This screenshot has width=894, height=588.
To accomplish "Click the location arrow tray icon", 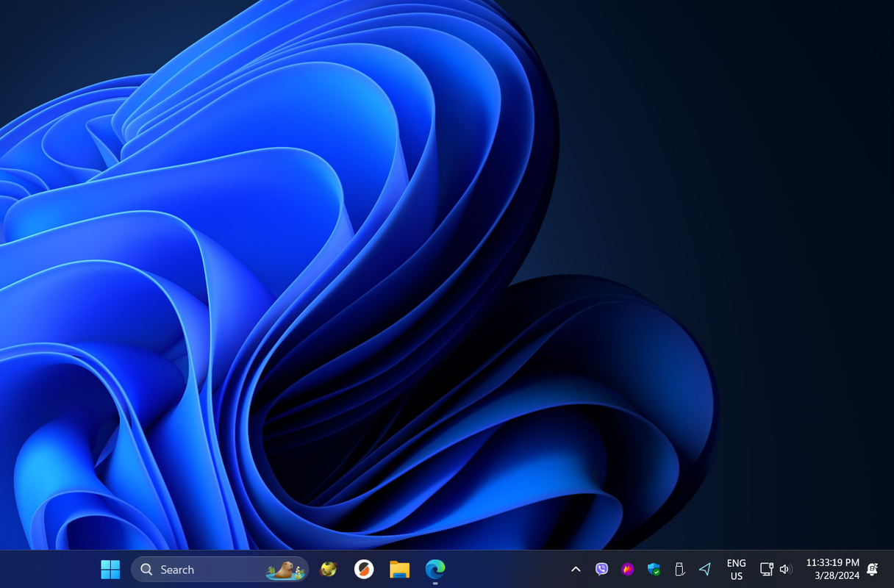I will (705, 569).
